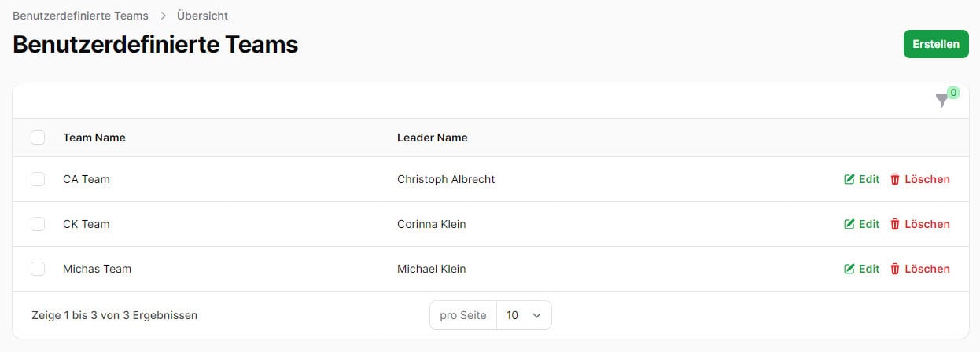Sort by the Team Name column header
The width and height of the screenshot is (980, 352).
94,137
